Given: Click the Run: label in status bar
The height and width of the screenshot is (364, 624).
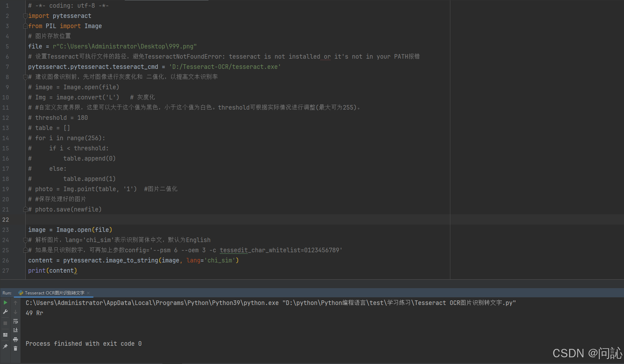Looking at the screenshot, I should pos(7,293).
